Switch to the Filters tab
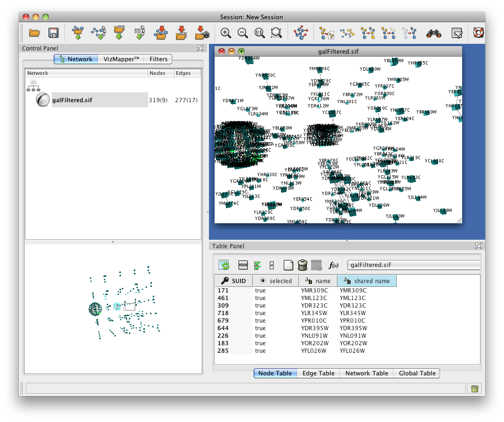 (159, 59)
